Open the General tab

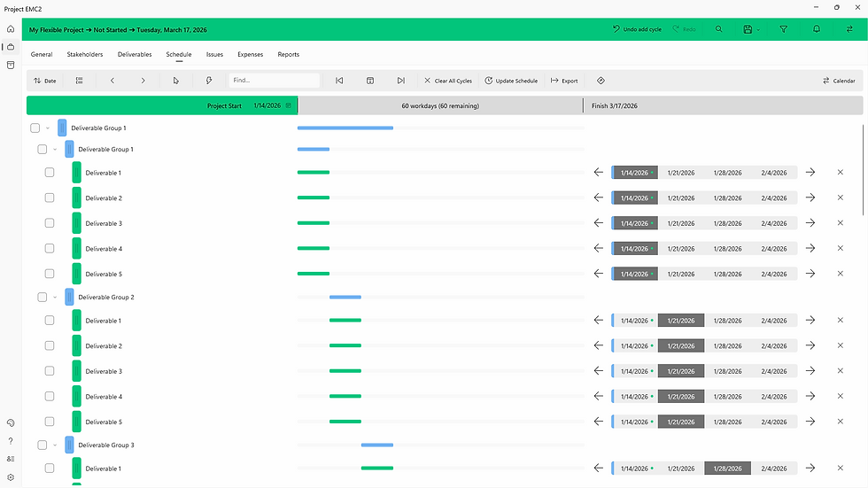coord(42,54)
